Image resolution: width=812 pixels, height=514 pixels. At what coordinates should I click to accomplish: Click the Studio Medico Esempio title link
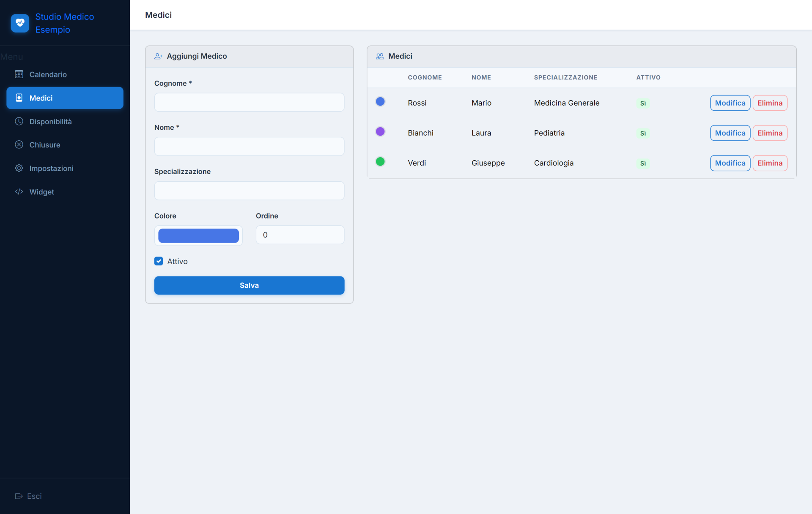(x=65, y=23)
